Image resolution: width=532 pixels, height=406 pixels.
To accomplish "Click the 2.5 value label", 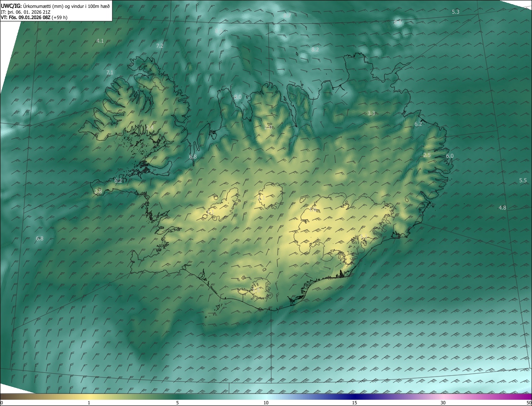I will click(x=427, y=155).
